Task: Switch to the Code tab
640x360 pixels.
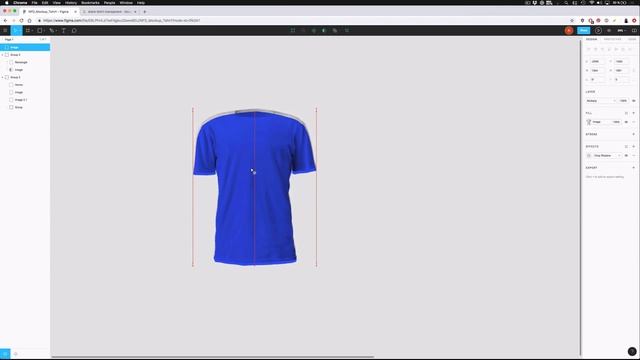Action: coord(632,39)
